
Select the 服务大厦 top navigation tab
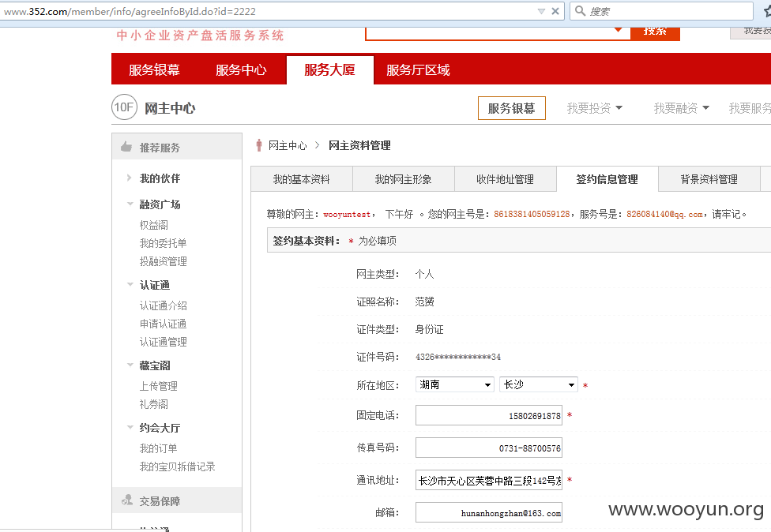(329, 69)
